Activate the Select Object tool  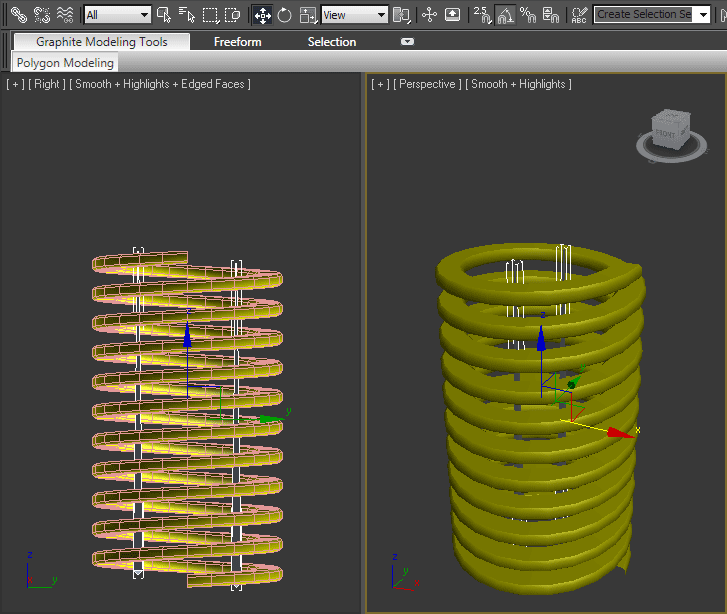pos(164,15)
